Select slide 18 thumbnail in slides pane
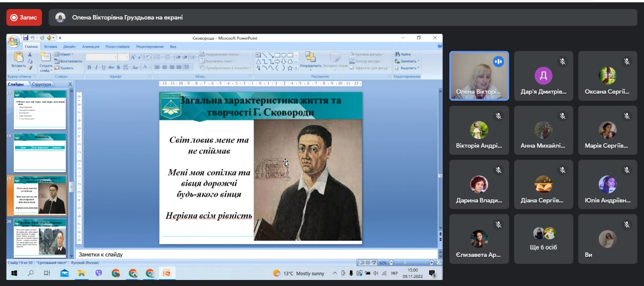Screen dimensions: 644x286 pos(40,153)
